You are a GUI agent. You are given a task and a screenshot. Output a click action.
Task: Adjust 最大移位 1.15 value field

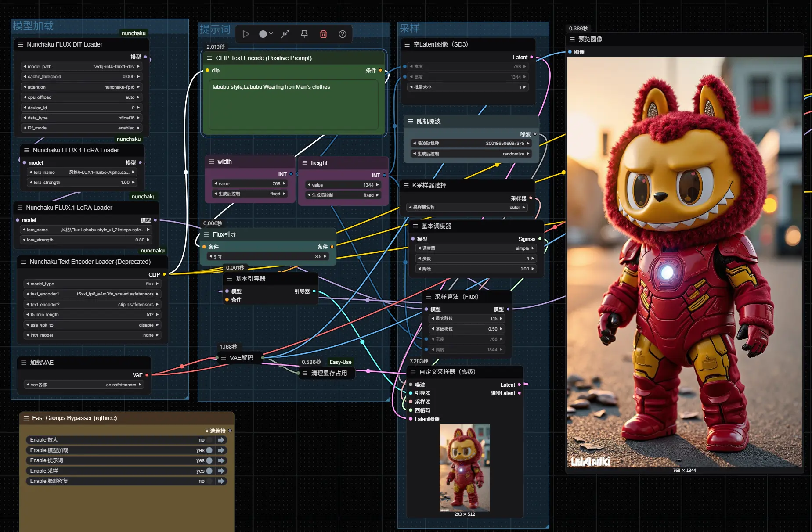pos(467,319)
